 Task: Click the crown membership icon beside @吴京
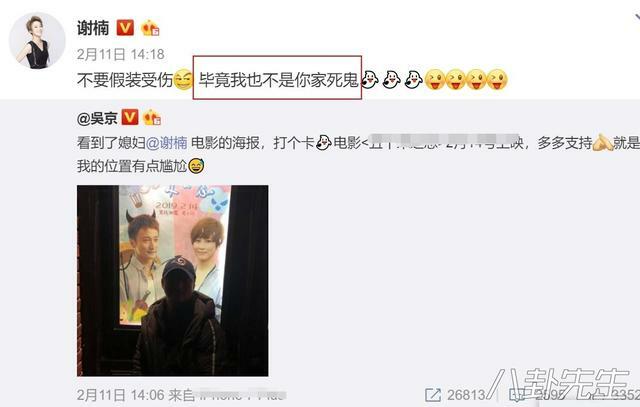tap(151, 117)
